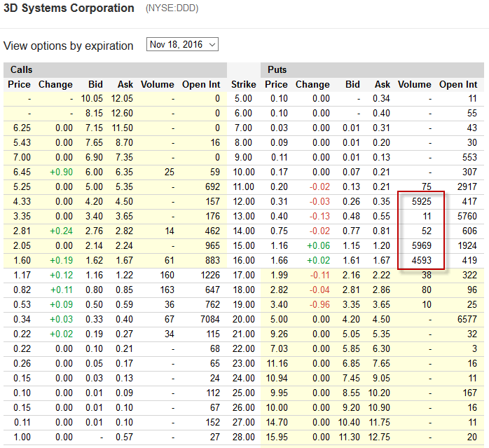489x448 pixels.
Task: Click calls change value +0.90
Action: 62,172
